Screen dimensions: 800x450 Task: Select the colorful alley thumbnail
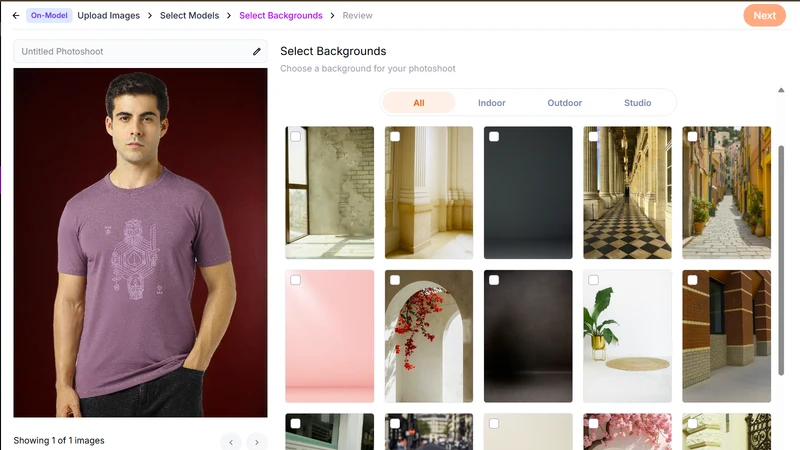pyautogui.click(x=727, y=193)
